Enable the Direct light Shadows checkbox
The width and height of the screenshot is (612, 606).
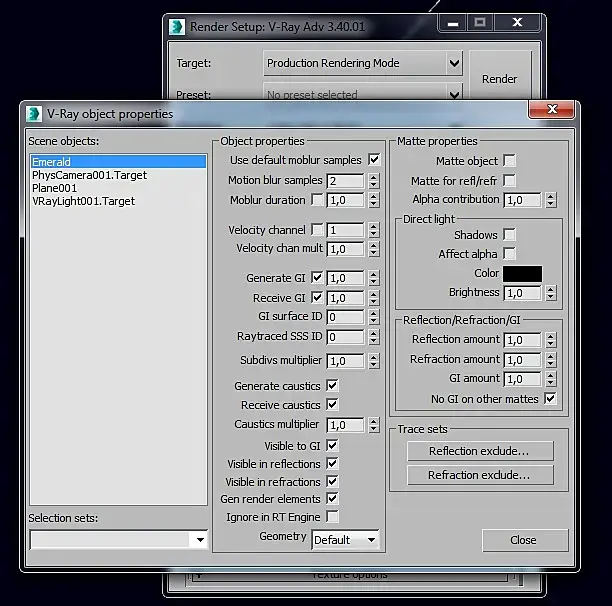(x=509, y=235)
